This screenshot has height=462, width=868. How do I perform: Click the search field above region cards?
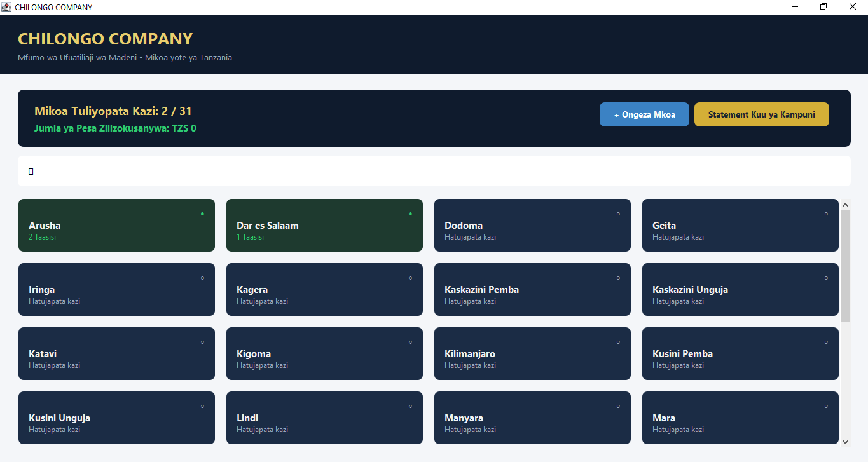(x=434, y=171)
